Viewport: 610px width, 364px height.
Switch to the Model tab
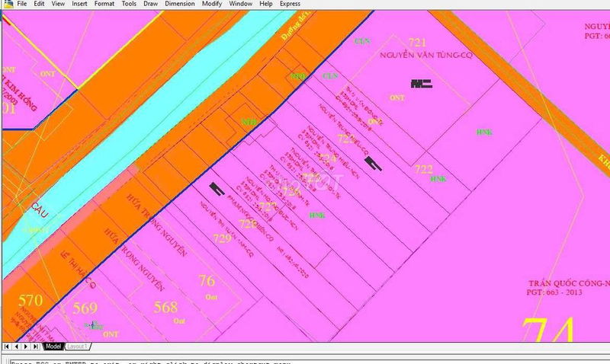(x=53, y=346)
